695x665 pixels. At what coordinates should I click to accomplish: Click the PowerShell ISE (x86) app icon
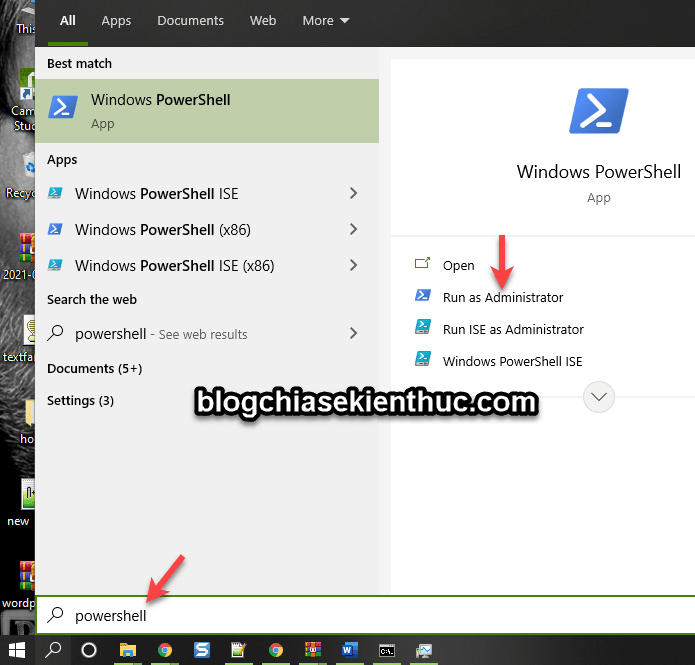(55, 265)
